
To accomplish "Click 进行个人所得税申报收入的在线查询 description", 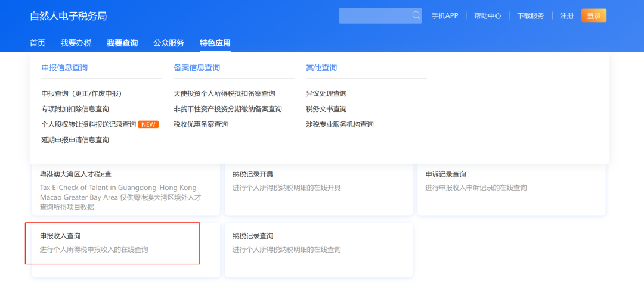I will (x=94, y=250).
